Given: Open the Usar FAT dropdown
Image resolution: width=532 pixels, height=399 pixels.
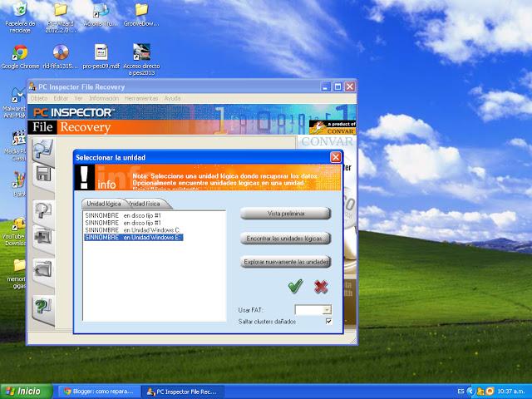Looking at the screenshot, I should click(x=326, y=309).
